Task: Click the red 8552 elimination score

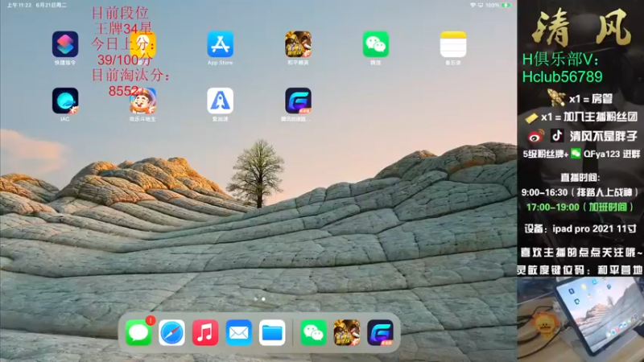Action: [x=124, y=91]
